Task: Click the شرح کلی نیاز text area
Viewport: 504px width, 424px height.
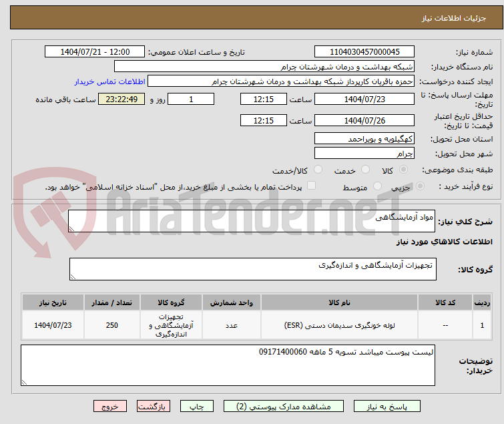Action: coord(252,221)
